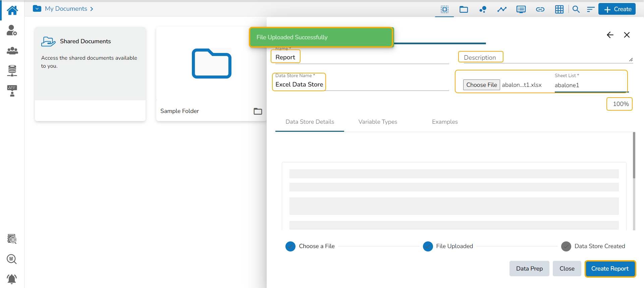Switch to the grid view icon
The image size is (644, 288).
(x=559, y=9)
